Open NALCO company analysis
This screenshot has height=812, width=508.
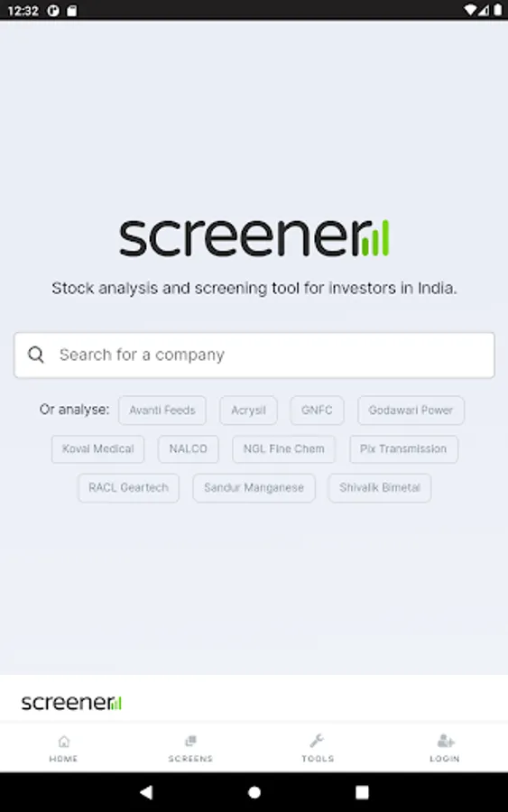[x=188, y=449]
